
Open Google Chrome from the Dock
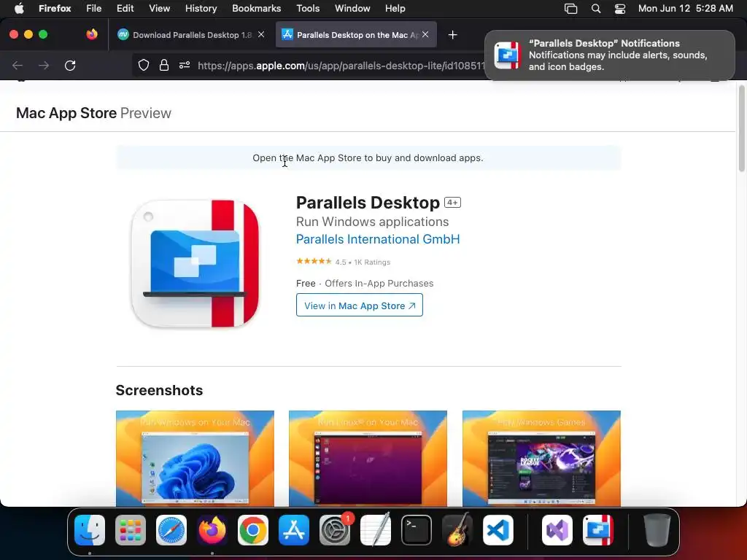(x=253, y=530)
